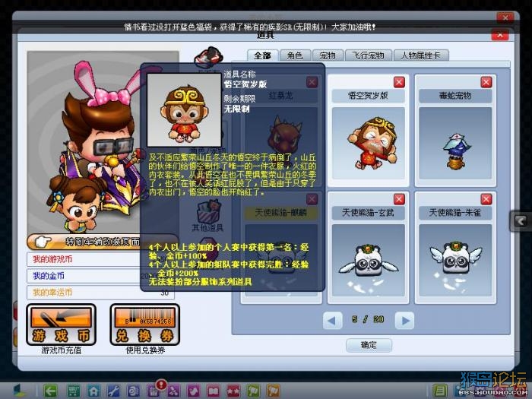Screen dimensions: 532x399
Task: Select the 天使熊猫-朱雀 panda thumbnail
Action: pyautogui.click(x=455, y=260)
